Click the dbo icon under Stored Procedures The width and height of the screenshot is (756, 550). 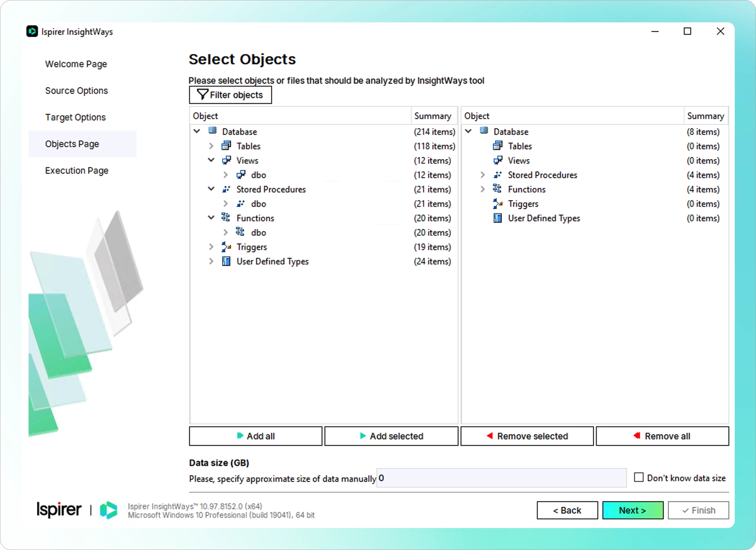(x=241, y=203)
